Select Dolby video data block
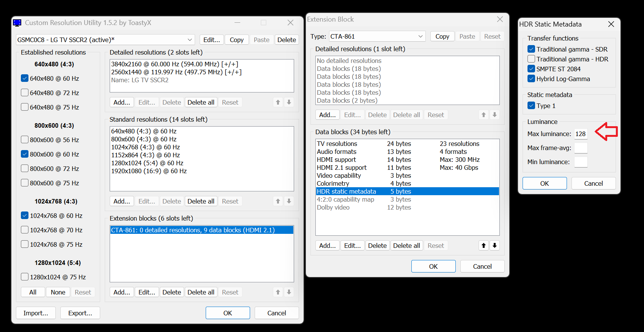This screenshot has height=332, width=644. pyautogui.click(x=408, y=207)
